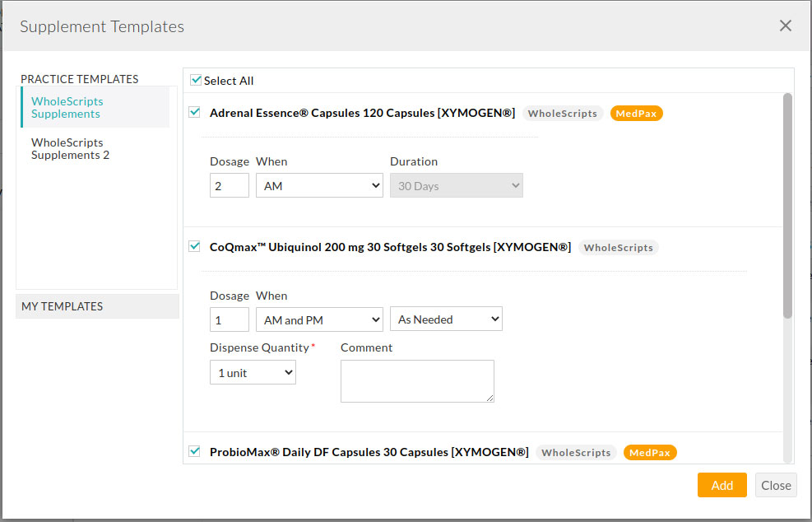Uncheck the Adrenal Essence Capsules checkbox
Image resolution: width=812 pixels, height=522 pixels.
[x=194, y=112]
